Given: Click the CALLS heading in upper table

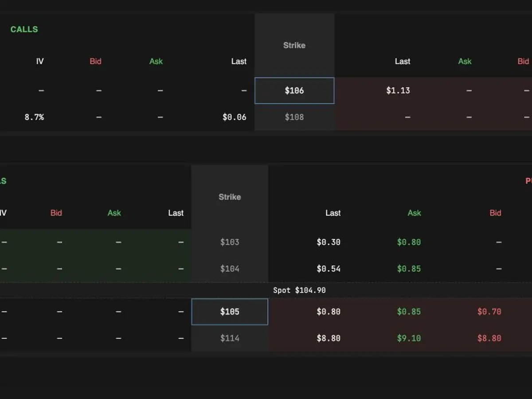Looking at the screenshot, I should tap(24, 29).
